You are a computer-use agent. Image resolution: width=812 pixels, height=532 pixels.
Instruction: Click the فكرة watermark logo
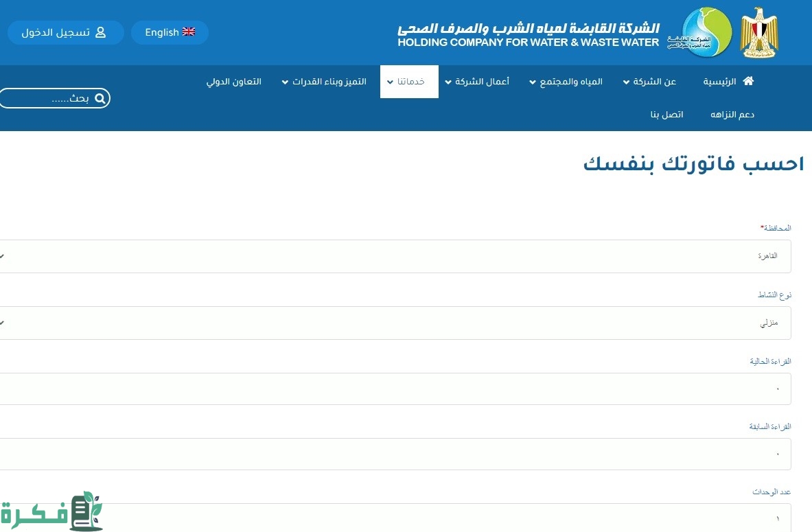pos(51,511)
